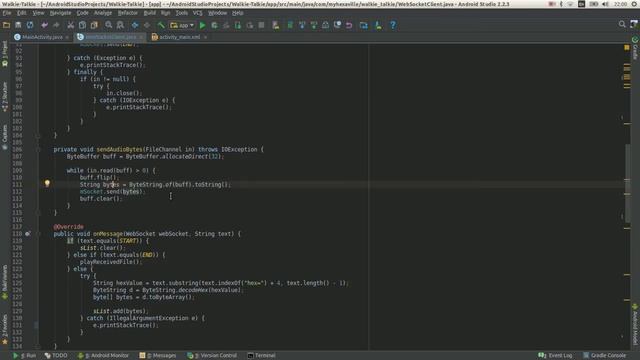
Task: Open the Android Monitor tool window
Action: (103, 356)
